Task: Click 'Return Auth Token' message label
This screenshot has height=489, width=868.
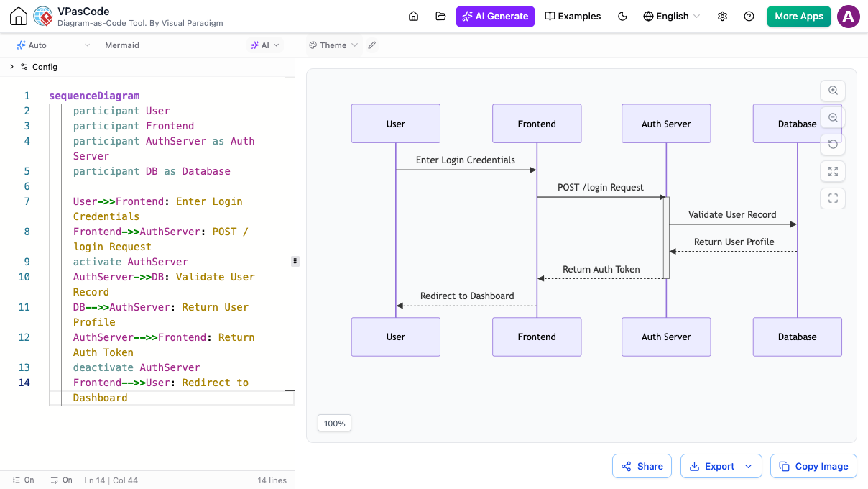Action: pyautogui.click(x=601, y=270)
